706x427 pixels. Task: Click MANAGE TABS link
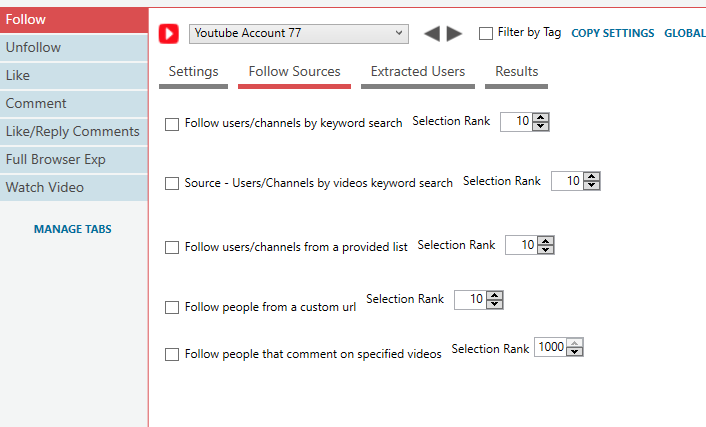pyautogui.click(x=72, y=229)
